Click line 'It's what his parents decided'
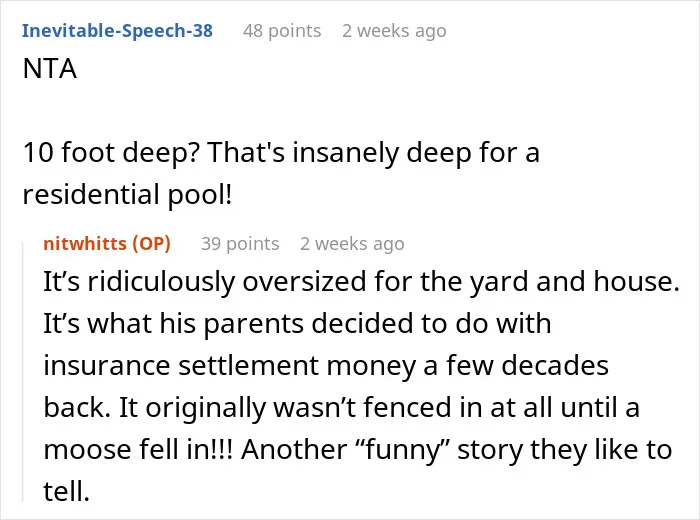Screen dimensions: 700x520 tap(297, 323)
